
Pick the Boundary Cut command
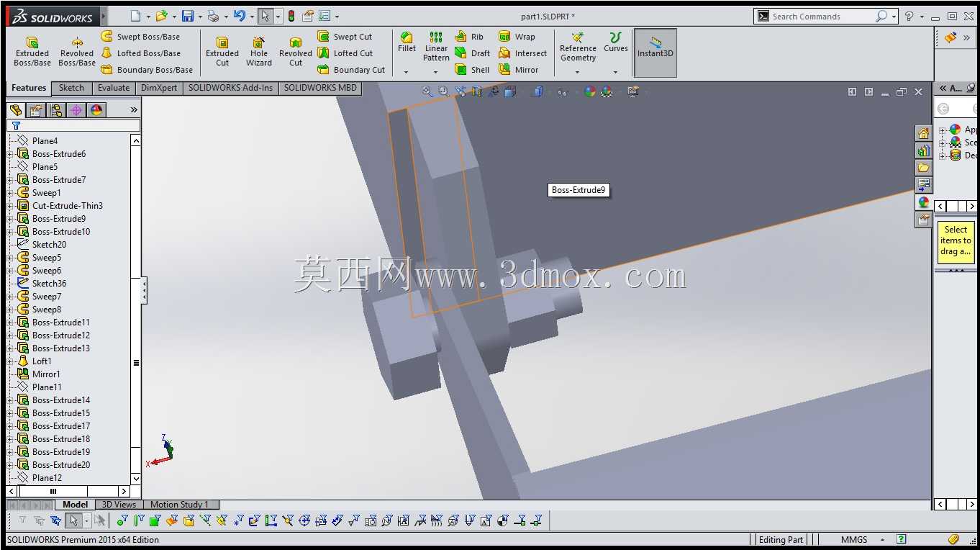tap(351, 70)
